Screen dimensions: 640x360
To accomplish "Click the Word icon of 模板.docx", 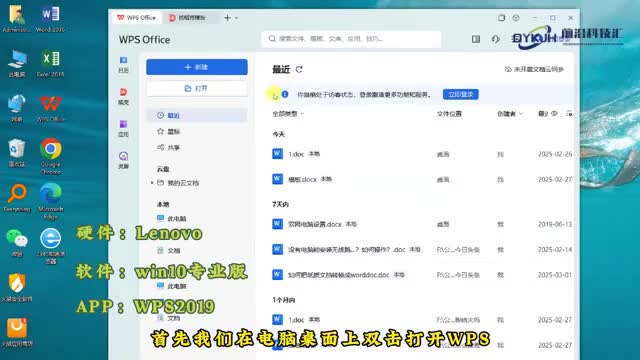I will pos(278,179).
